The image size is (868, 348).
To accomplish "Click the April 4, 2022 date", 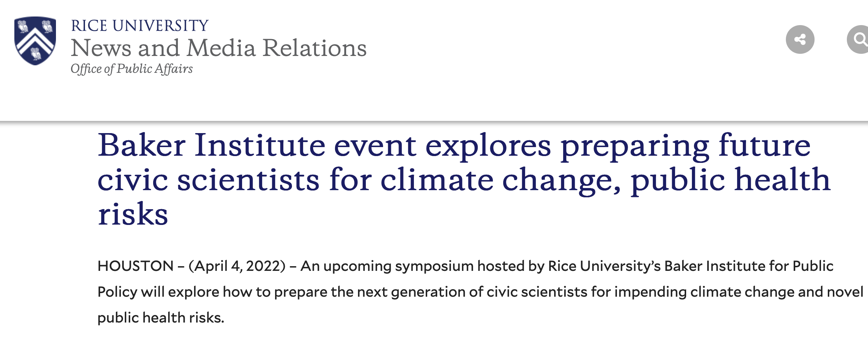I will (x=237, y=266).
